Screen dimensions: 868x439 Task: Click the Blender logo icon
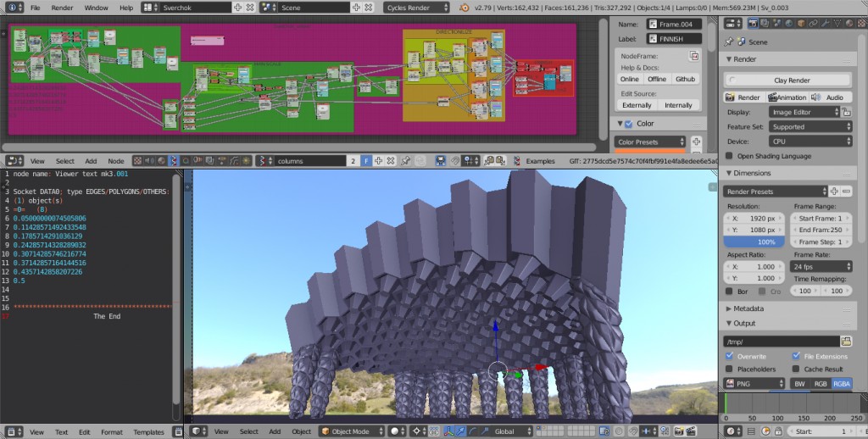pyautogui.click(x=464, y=8)
